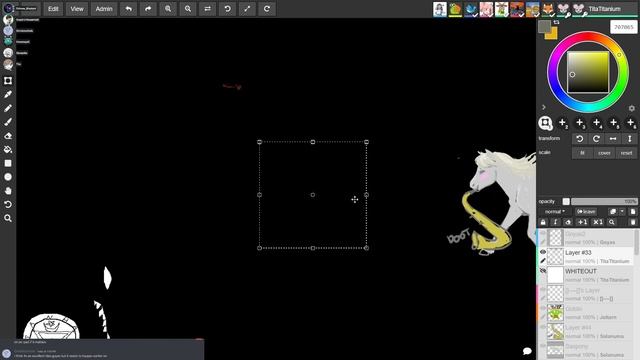This screenshot has height=360, width=640.
Task: Toggle visibility of top Goyas layer
Action: [543, 233]
